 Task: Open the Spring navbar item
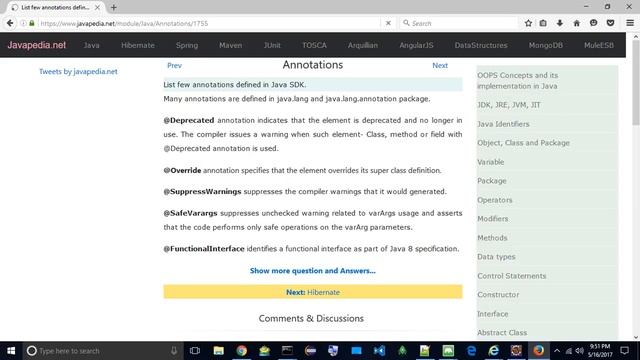(187, 45)
